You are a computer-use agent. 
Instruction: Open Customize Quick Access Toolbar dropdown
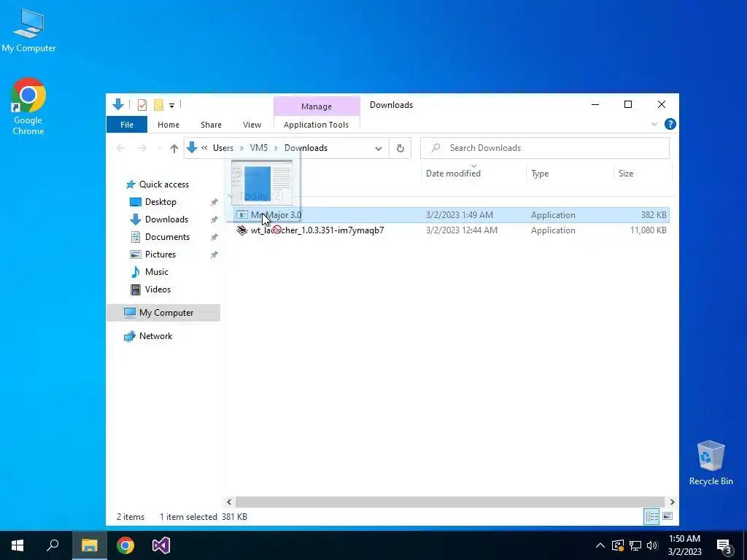pos(171,105)
